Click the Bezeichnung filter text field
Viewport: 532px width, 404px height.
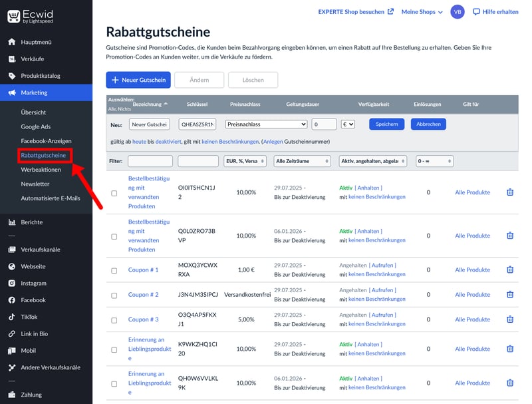coord(150,161)
